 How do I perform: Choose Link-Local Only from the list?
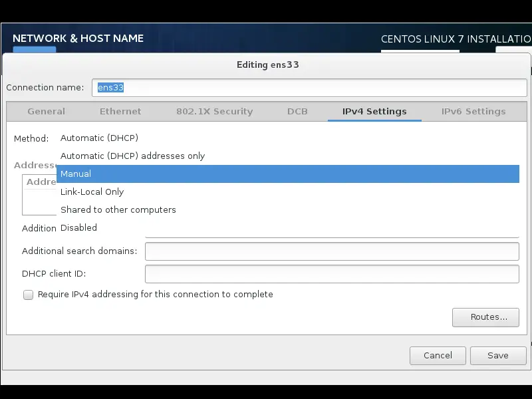[x=288, y=192]
